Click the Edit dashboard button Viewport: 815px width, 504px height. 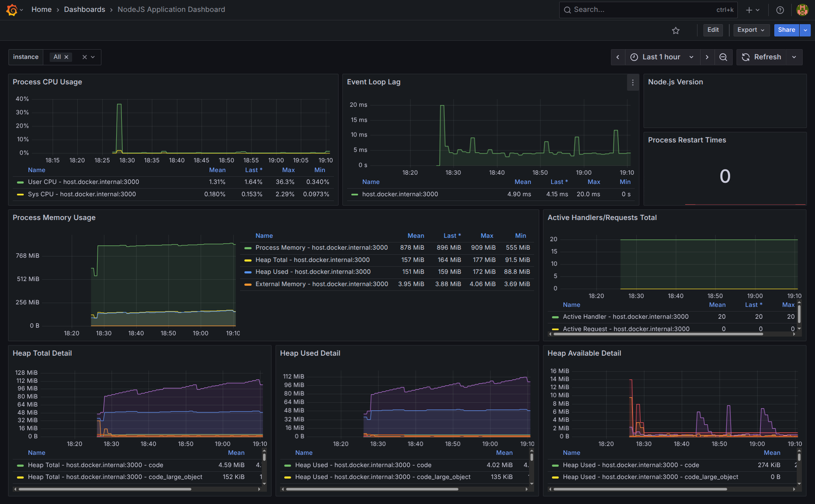click(713, 30)
